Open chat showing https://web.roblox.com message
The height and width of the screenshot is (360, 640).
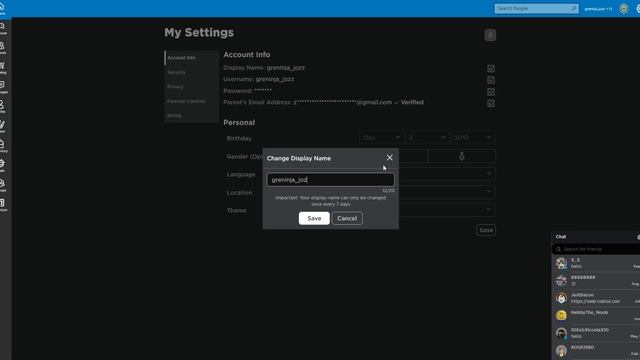coord(596,298)
